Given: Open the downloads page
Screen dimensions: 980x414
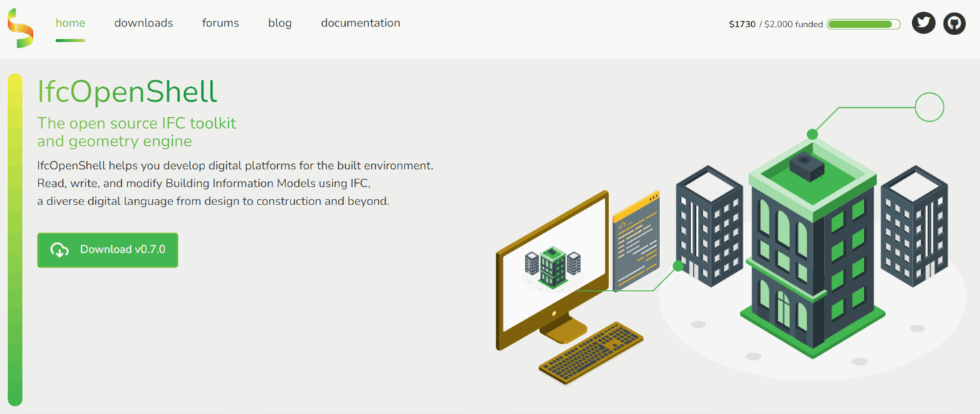Looking at the screenshot, I should 143,23.
